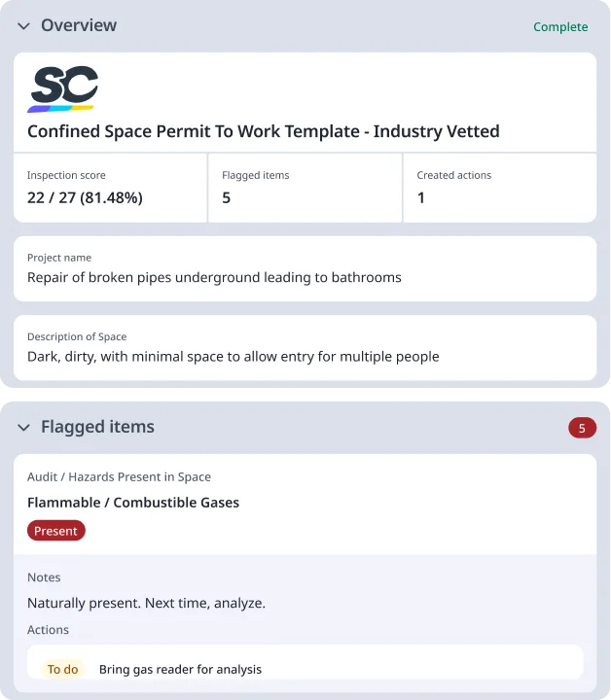
Task: Open the Bring gas reader action
Action: [x=180, y=669]
